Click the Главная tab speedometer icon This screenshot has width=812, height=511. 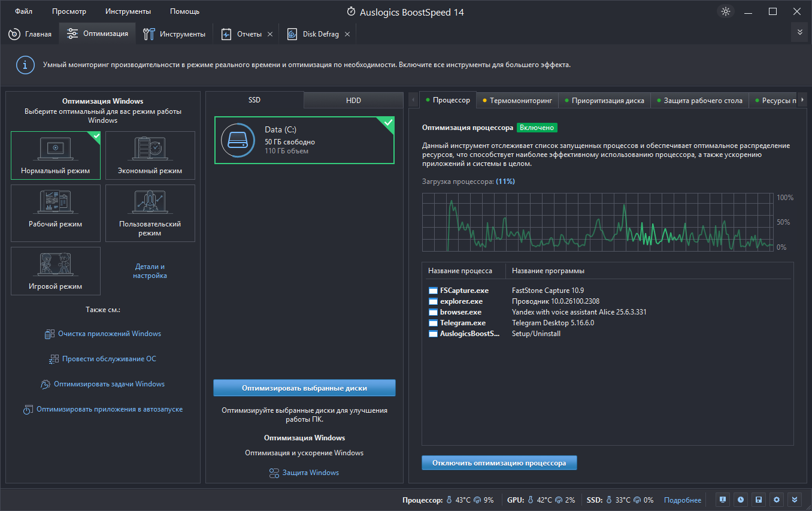(14, 34)
